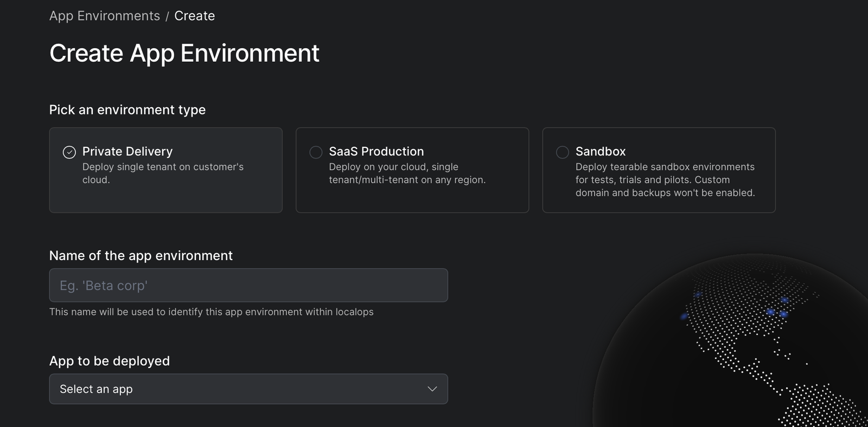Click the 'Pick an environment type' label
Viewport: 868px width, 427px height.
(127, 110)
